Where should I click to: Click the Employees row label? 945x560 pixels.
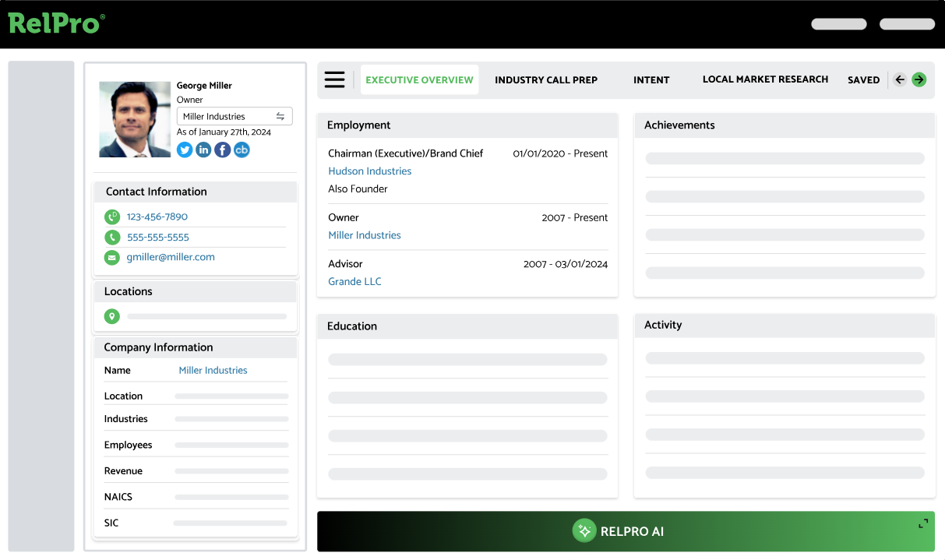[129, 446]
